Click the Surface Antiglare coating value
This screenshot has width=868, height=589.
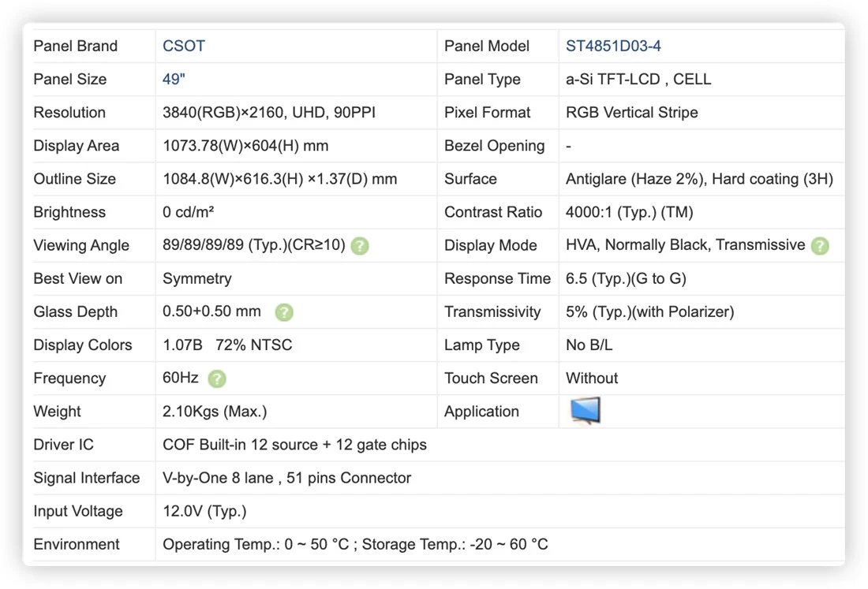tap(699, 179)
